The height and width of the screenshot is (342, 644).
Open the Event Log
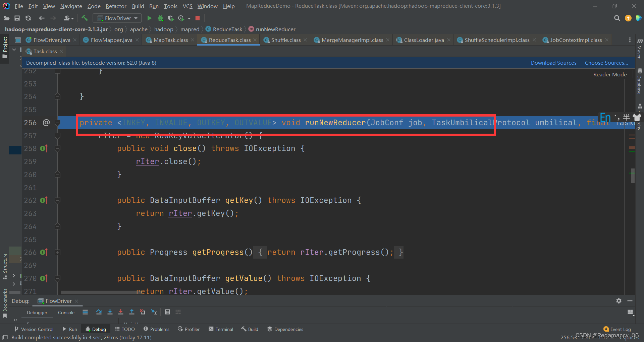[617, 329]
